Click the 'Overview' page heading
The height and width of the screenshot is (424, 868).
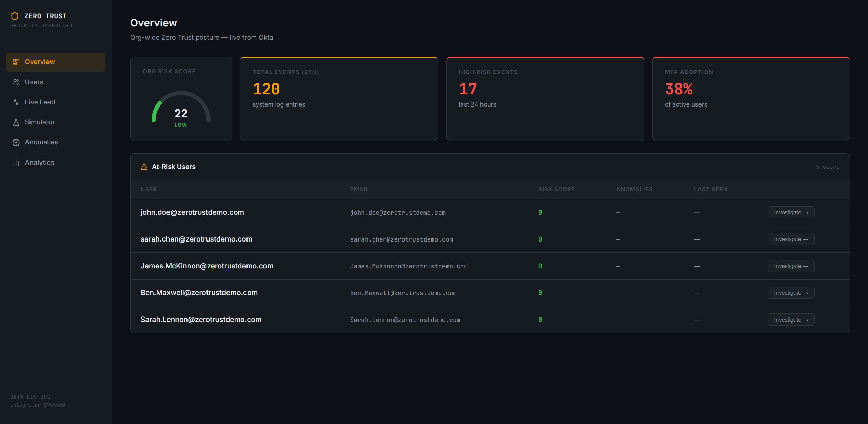(154, 23)
